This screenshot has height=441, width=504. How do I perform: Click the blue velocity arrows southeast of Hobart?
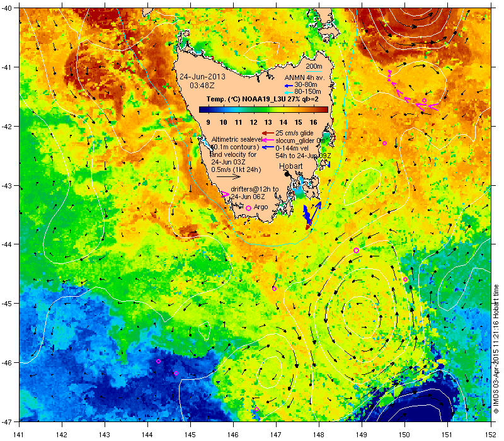312,213
